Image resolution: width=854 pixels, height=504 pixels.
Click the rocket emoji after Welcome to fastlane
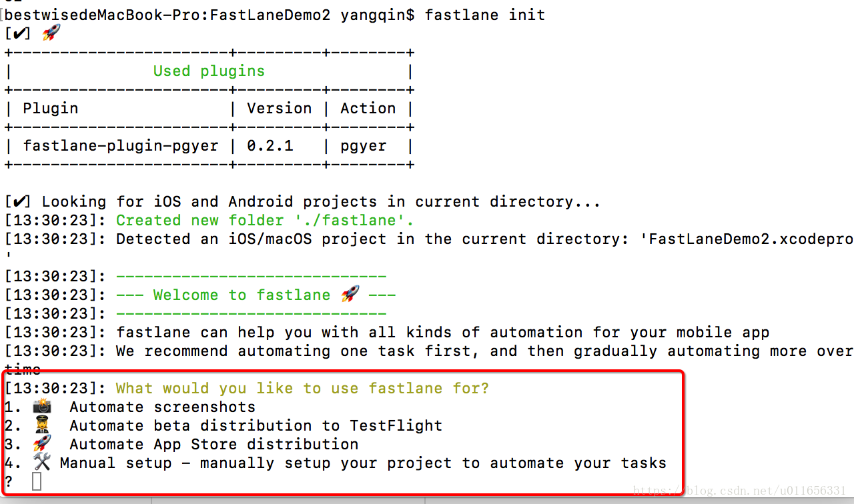coord(350,295)
